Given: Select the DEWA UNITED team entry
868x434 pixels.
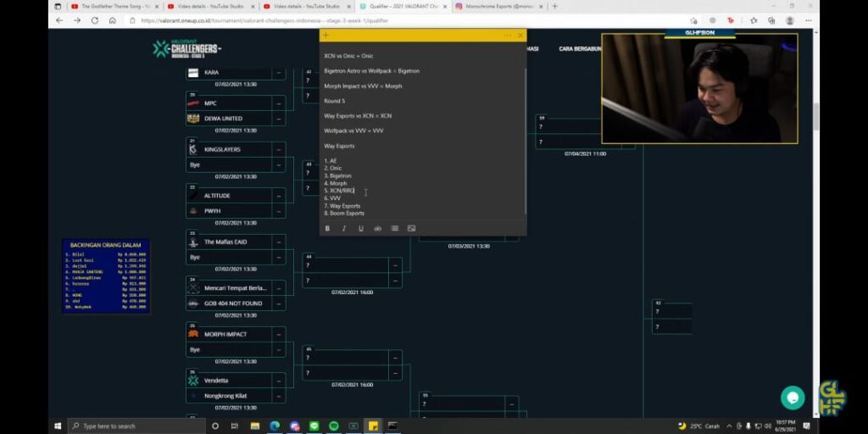Looking at the screenshot, I should tap(236, 119).
